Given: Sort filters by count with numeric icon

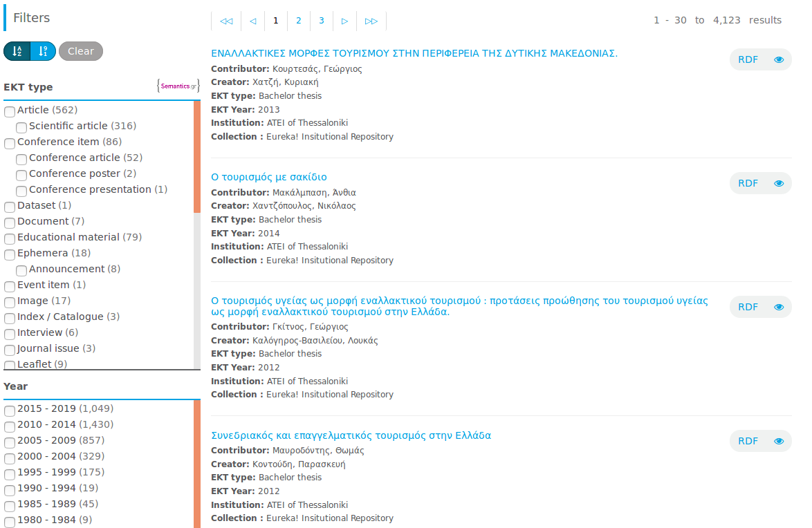Looking at the screenshot, I should click(43, 51).
